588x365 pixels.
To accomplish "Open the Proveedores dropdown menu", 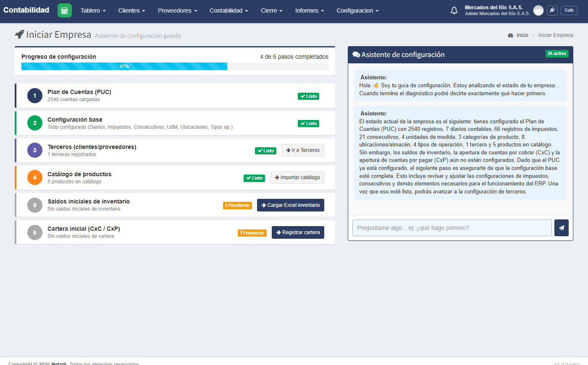I will click(x=178, y=10).
